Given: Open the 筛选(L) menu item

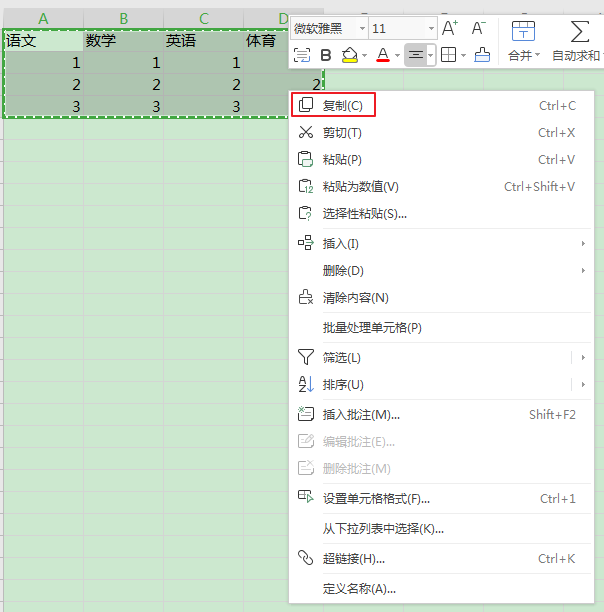Looking at the screenshot, I should pyautogui.click(x=441, y=358).
